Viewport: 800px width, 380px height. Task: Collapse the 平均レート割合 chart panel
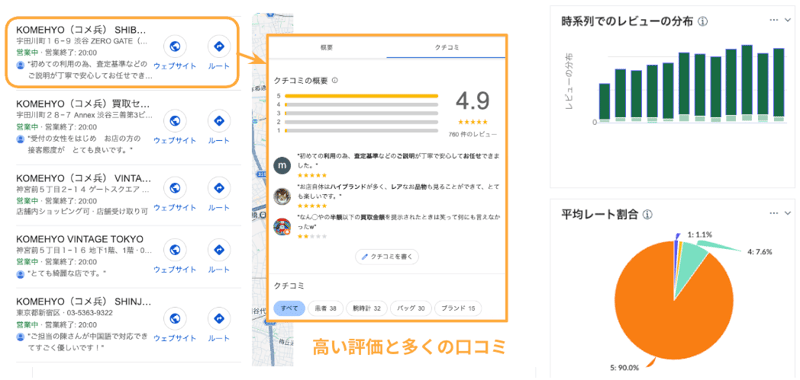pos(787,213)
